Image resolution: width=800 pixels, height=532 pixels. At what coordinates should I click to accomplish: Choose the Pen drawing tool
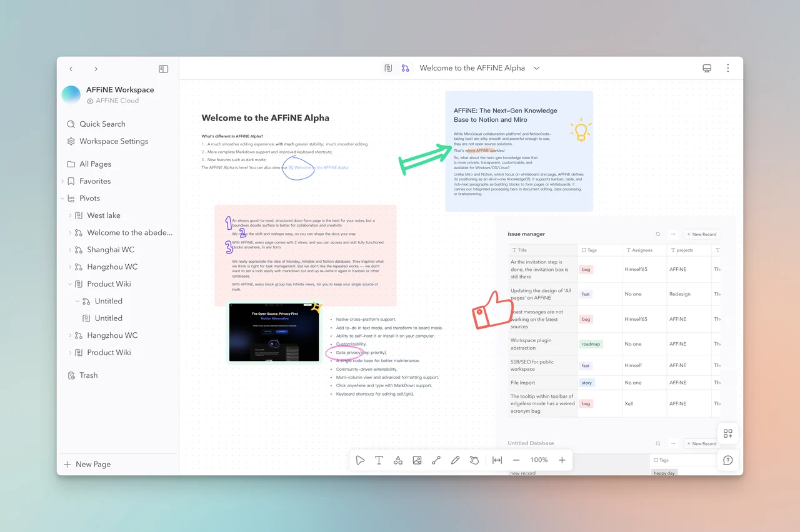pyautogui.click(x=455, y=460)
